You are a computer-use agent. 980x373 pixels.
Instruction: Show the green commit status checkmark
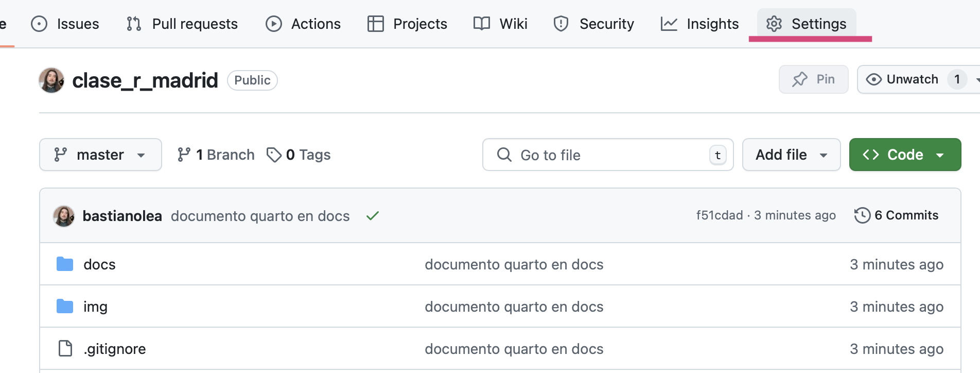373,216
